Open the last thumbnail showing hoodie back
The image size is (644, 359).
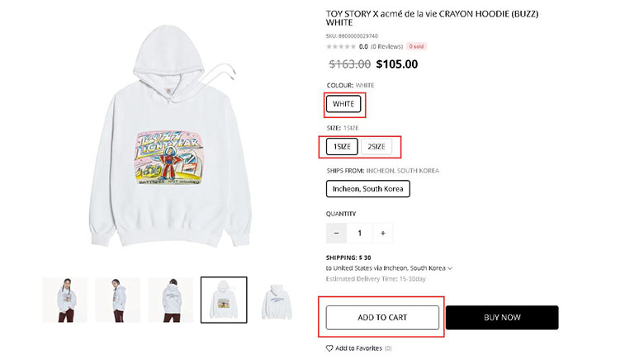(x=277, y=300)
